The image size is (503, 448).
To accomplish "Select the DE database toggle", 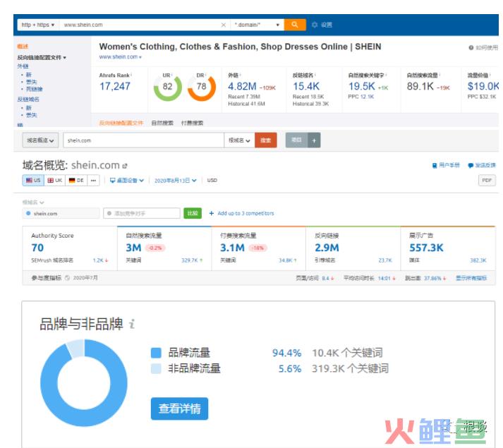I will pos(76,181).
